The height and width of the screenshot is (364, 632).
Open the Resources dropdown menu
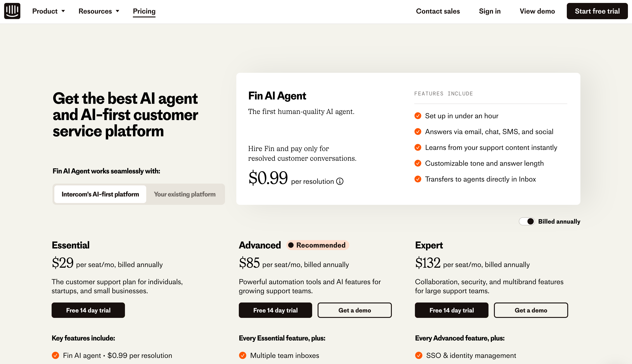[x=99, y=11]
